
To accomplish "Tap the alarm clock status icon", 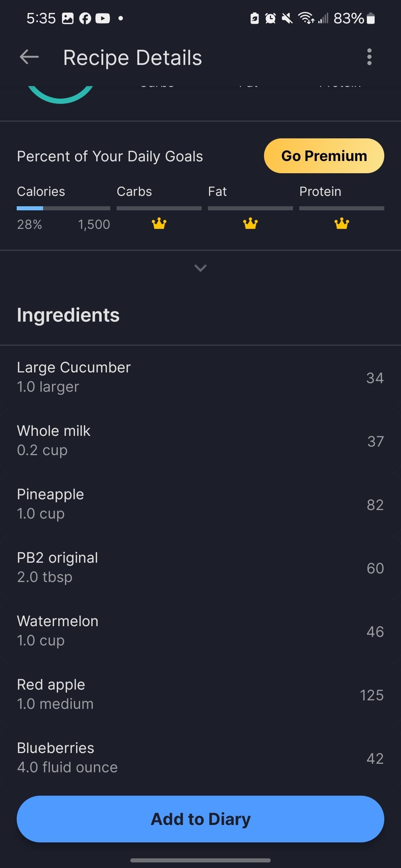I will 270,18.
